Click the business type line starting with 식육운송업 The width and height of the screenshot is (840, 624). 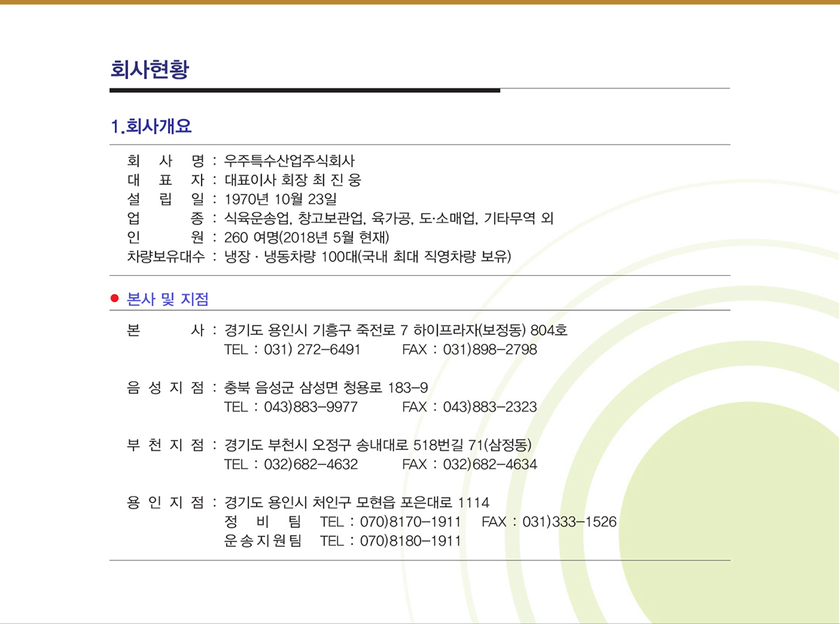[389, 219]
